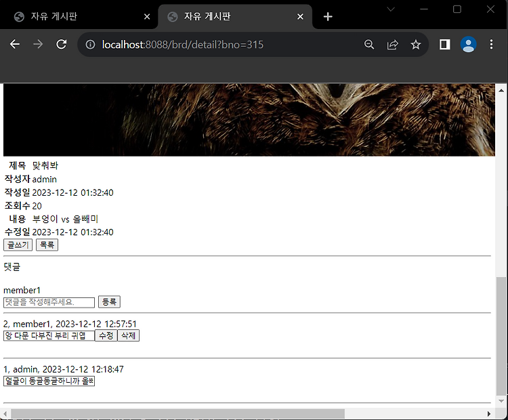
Task: Open the zoom magnifier icon
Action: coord(369,45)
